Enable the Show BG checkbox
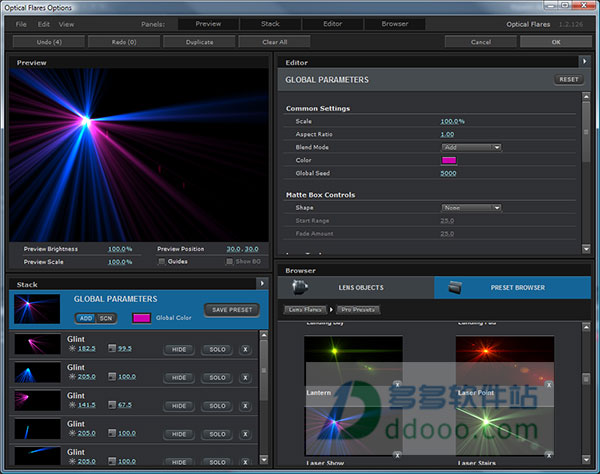The height and width of the screenshot is (474, 600). coord(229,261)
